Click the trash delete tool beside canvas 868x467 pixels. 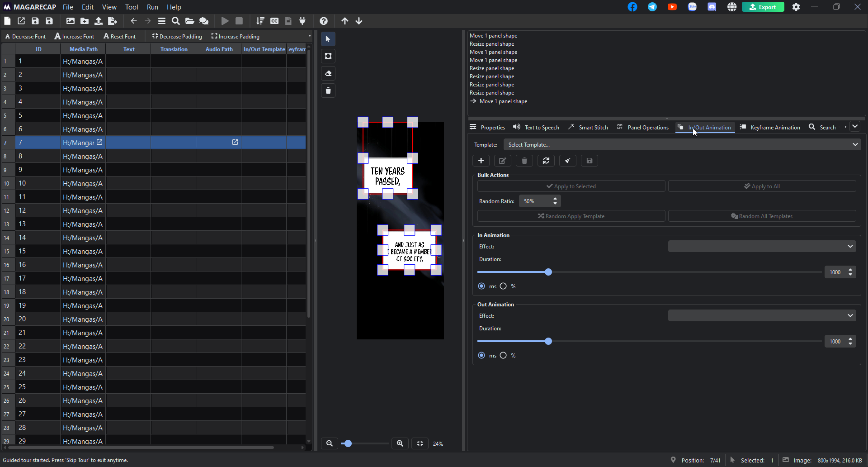coord(328,91)
